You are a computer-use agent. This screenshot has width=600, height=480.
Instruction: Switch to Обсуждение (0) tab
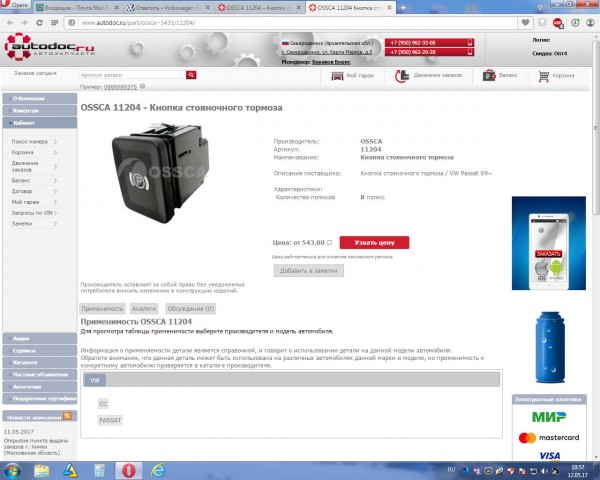click(191, 309)
